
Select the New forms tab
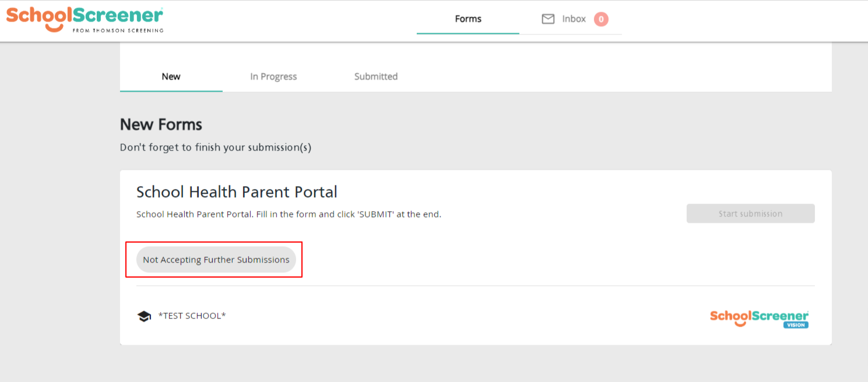pos(171,76)
